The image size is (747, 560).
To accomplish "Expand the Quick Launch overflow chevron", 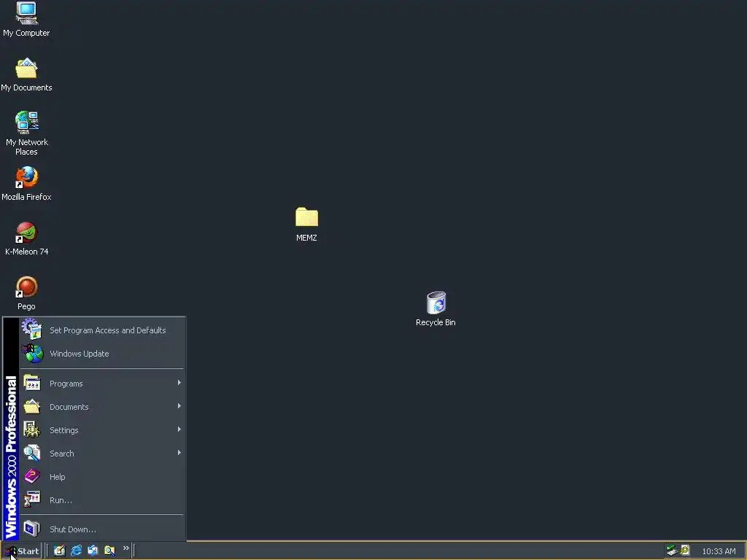I will (x=125, y=548).
